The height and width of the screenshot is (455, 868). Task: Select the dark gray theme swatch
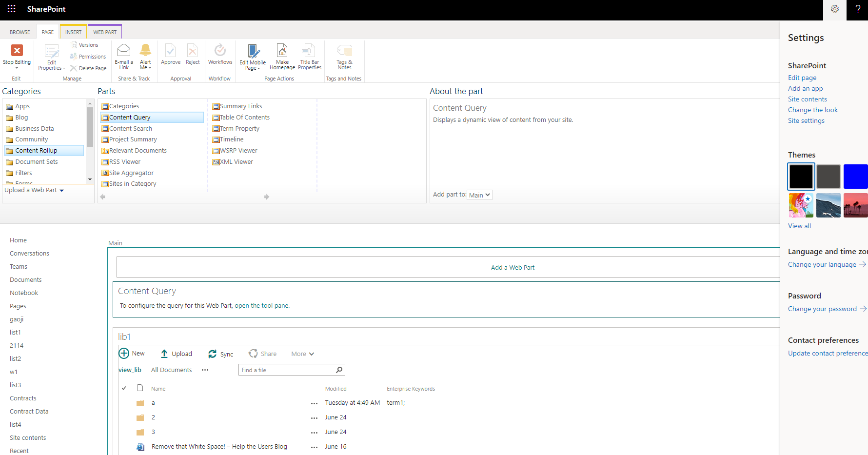(829, 177)
